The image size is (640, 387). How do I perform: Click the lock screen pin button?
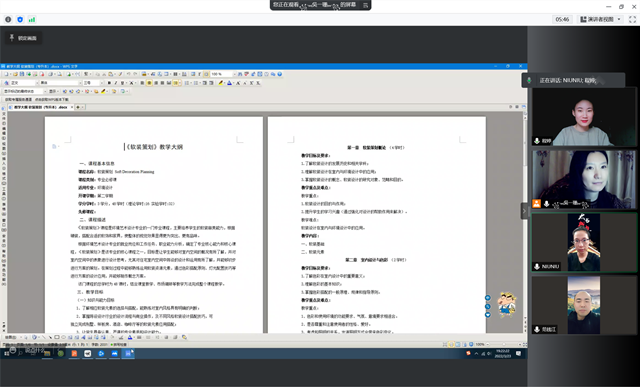23,38
